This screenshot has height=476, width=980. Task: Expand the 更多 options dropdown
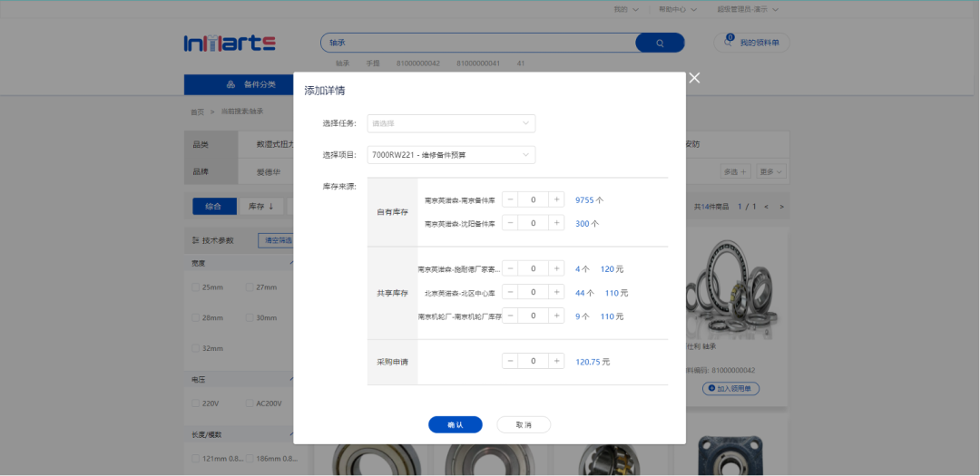[x=770, y=171]
